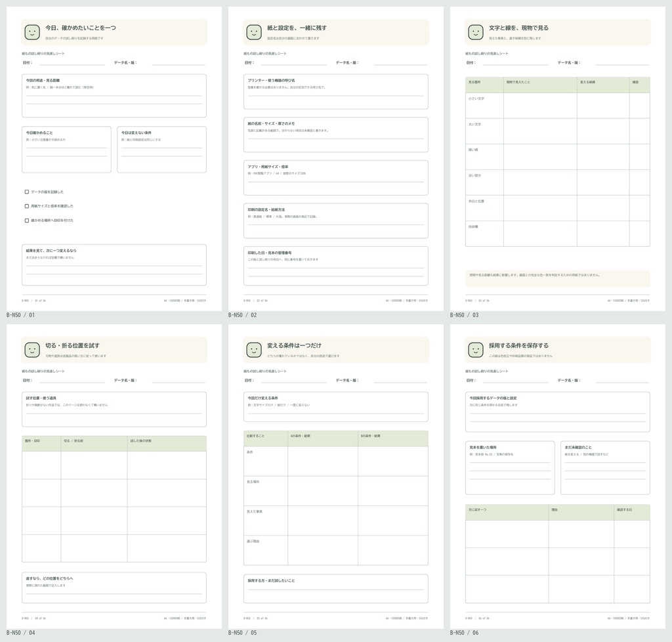Click the smiley icon on page B-N50 / 01
The width and height of the screenshot is (672, 642).
click(x=32, y=32)
